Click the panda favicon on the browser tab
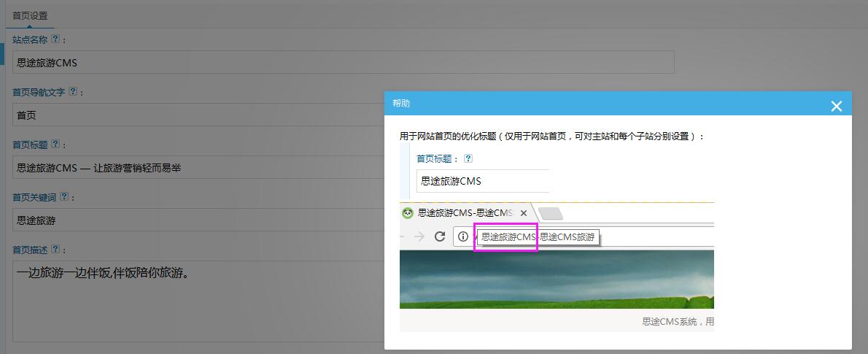Image resolution: width=868 pixels, height=354 pixels. click(407, 213)
